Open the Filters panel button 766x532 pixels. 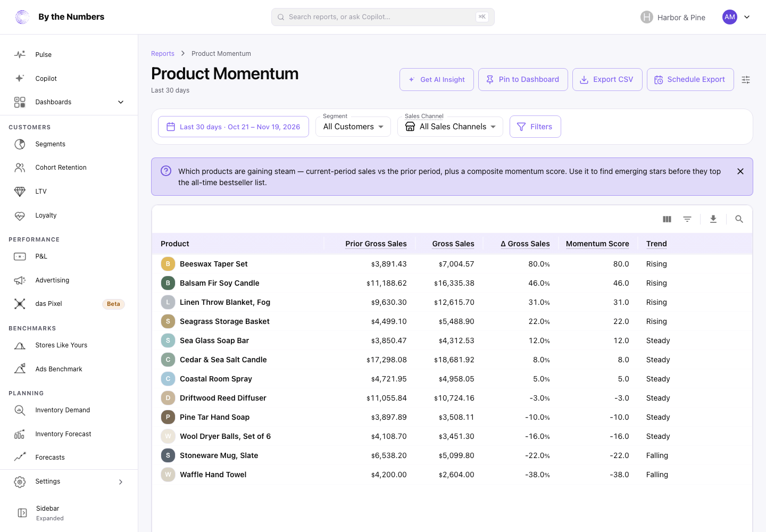[x=535, y=127]
